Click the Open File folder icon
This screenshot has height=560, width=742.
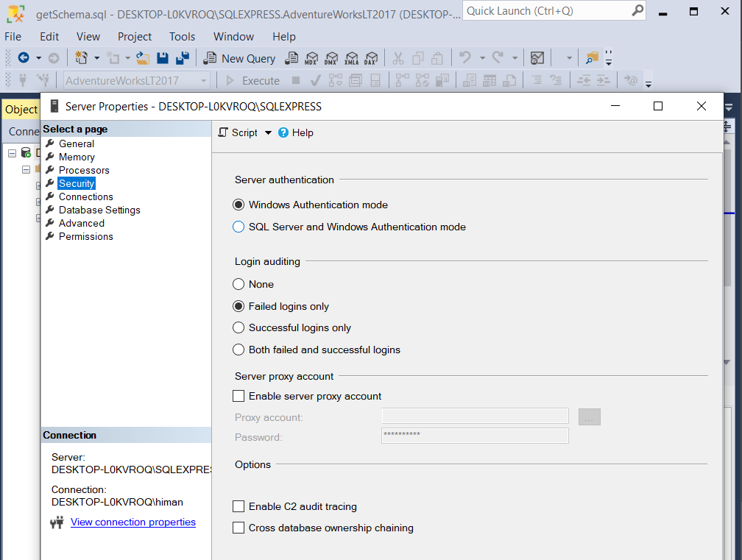click(143, 58)
